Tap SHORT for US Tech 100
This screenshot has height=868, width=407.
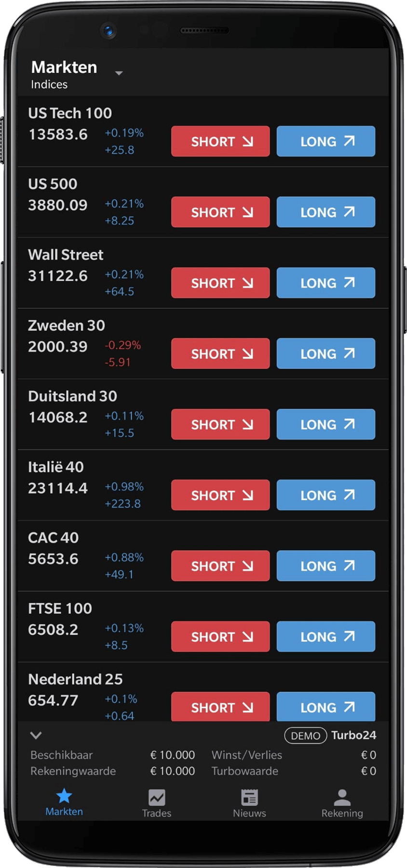point(220,141)
